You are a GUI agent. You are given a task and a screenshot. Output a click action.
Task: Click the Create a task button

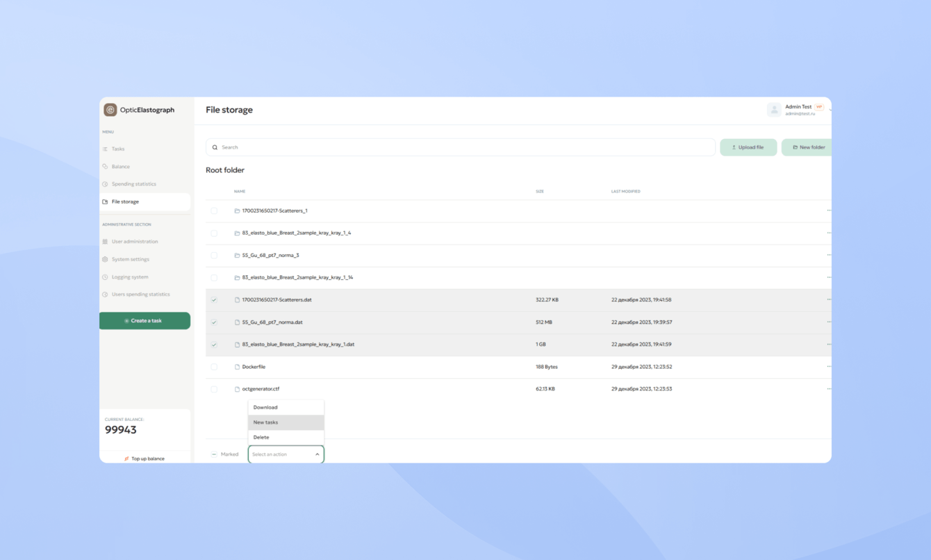pos(145,321)
